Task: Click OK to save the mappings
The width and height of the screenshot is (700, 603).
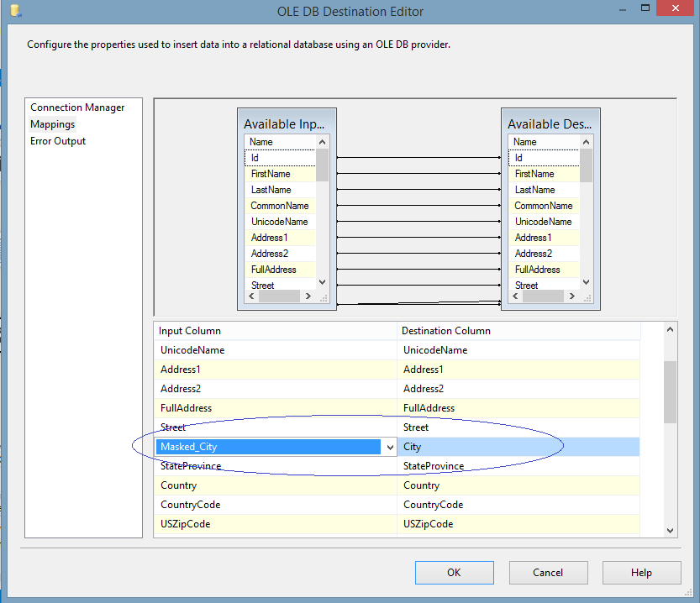Action: (454, 572)
